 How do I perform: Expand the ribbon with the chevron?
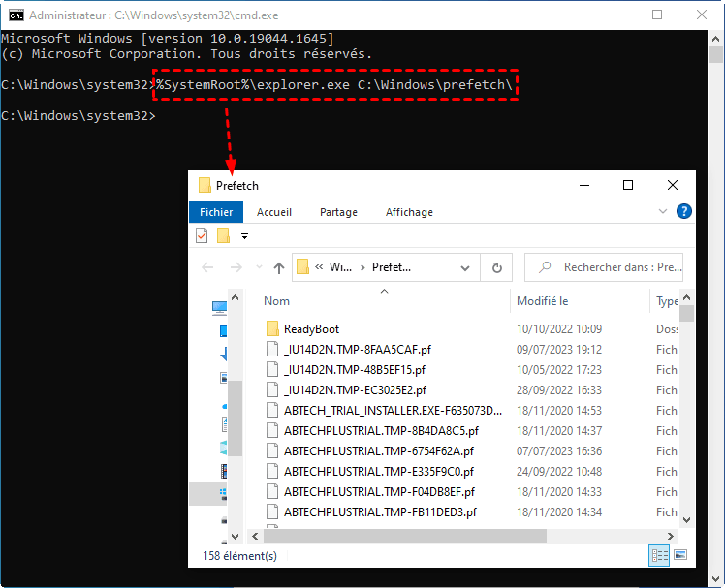[x=663, y=211]
